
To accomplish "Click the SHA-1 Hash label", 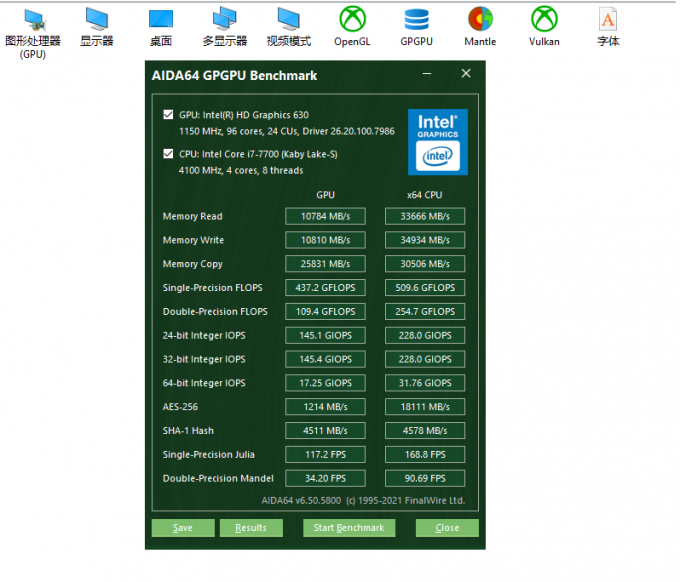I will click(188, 431).
